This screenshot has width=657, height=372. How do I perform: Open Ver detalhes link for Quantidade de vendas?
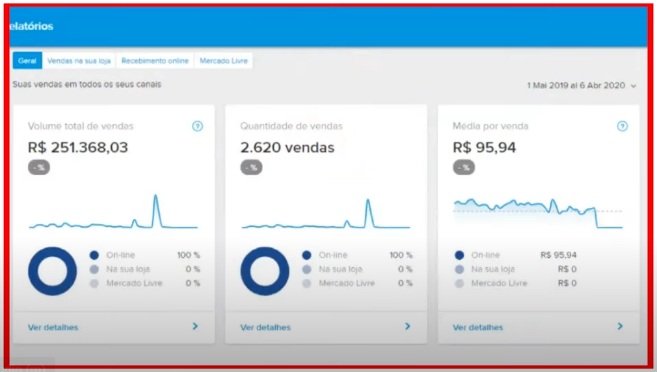266,327
